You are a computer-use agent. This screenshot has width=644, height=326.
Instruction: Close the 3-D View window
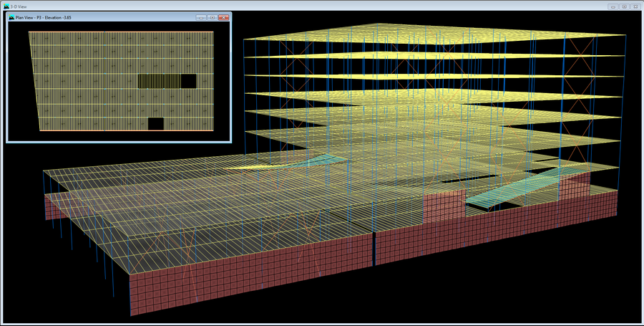(635, 6)
